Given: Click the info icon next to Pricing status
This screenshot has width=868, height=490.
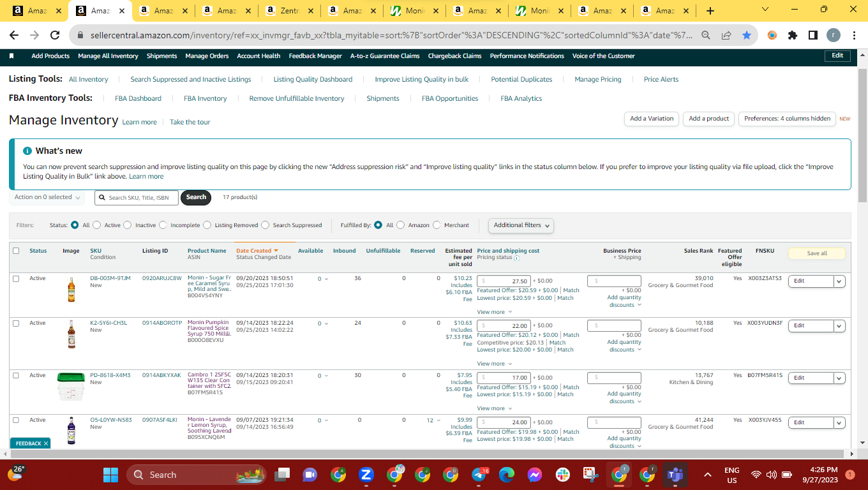Looking at the screenshot, I should 517,258.
